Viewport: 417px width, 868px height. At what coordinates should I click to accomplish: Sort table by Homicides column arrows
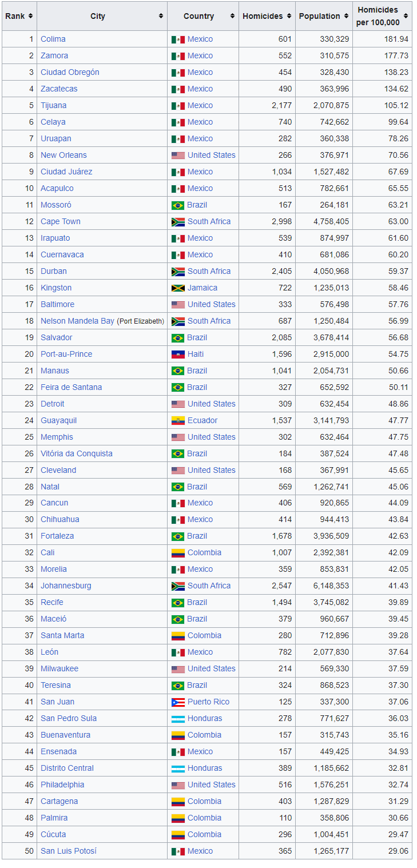[289, 16]
